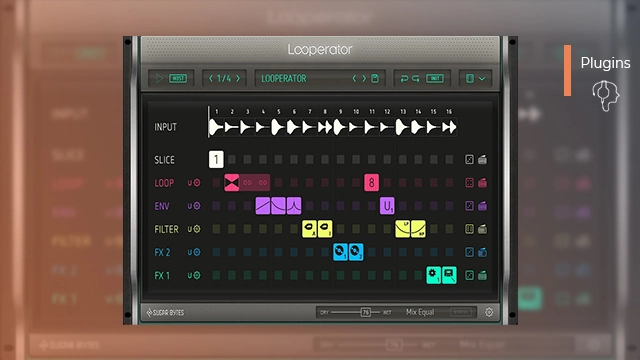Click the input waveform at step 16
640x360 pixels.
(x=449, y=127)
